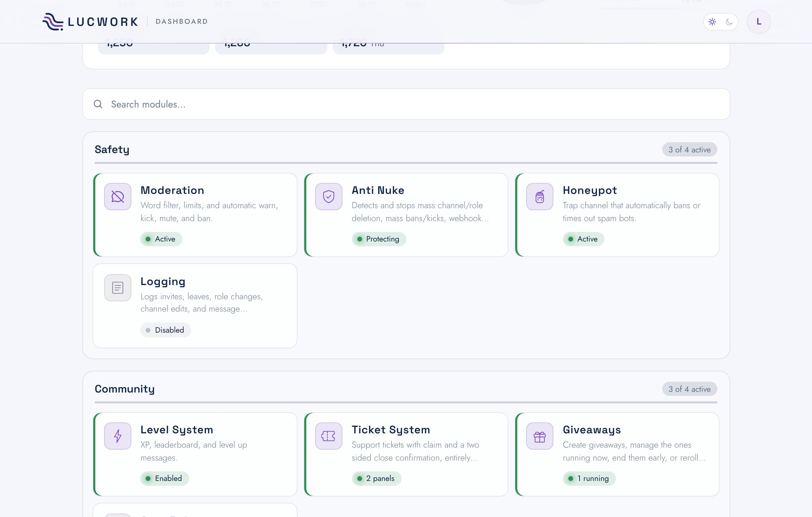Click the Disabled status badge on Logging
The image size is (812, 517).
point(166,330)
